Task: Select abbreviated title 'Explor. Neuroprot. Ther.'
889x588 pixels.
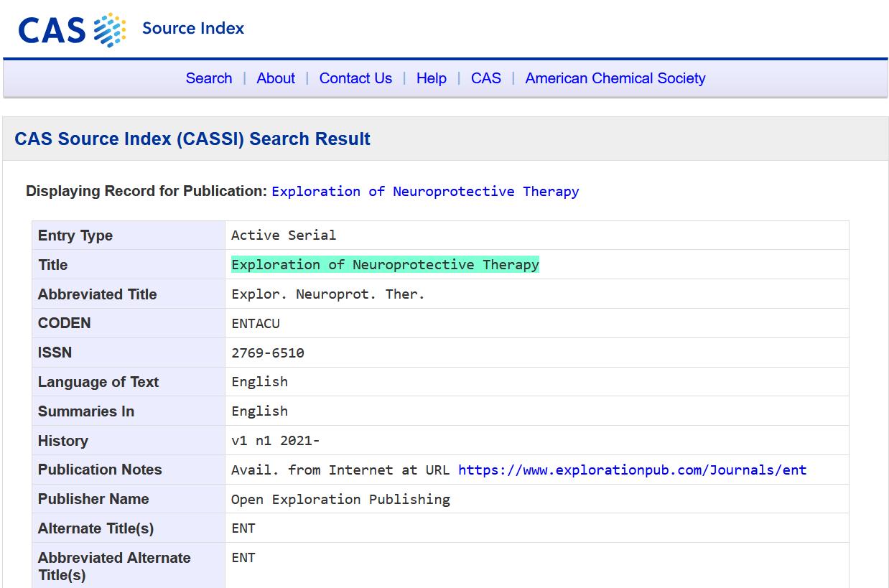Action: pos(328,294)
